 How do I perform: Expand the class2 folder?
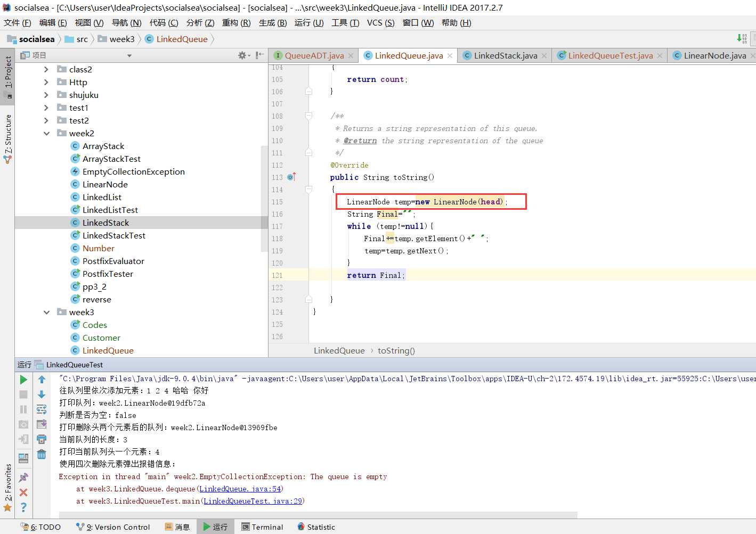point(46,70)
